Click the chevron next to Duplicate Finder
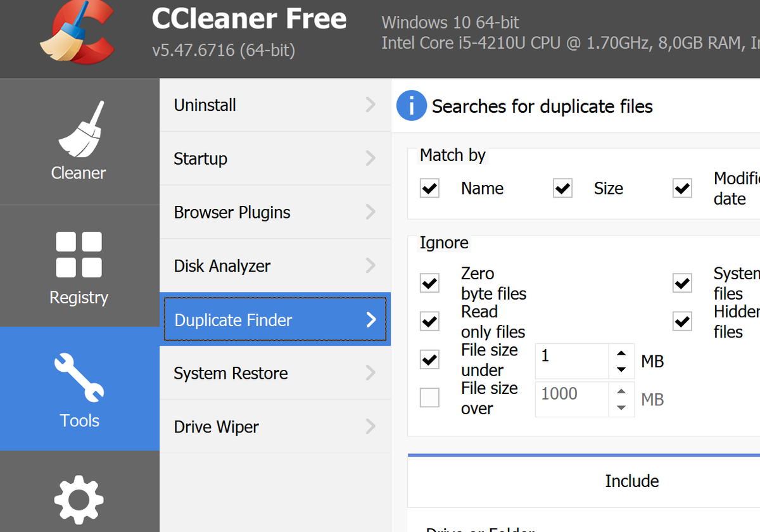 click(371, 320)
